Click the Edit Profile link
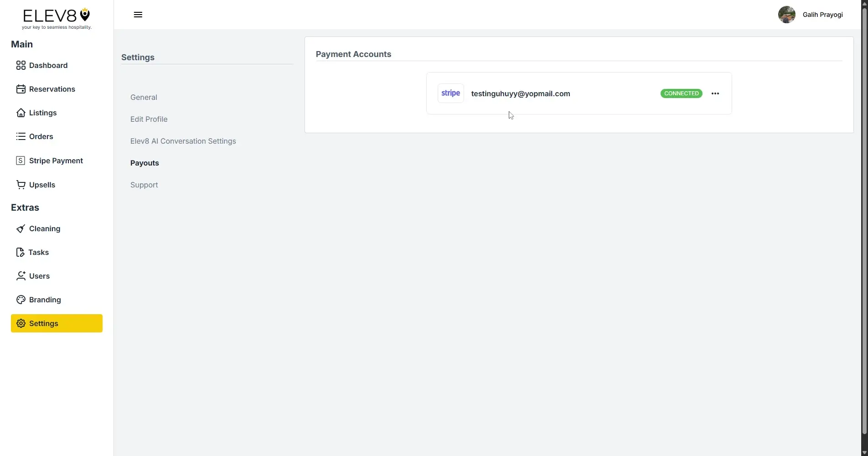Image resolution: width=868 pixels, height=456 pixels. pyautogui.click(x=149, y=119)
